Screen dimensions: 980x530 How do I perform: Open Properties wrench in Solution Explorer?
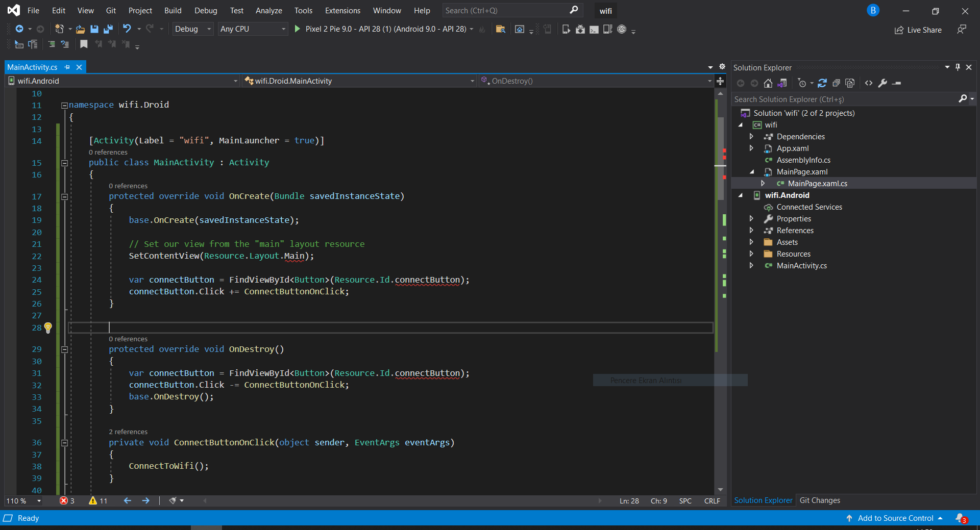[883, 83]
